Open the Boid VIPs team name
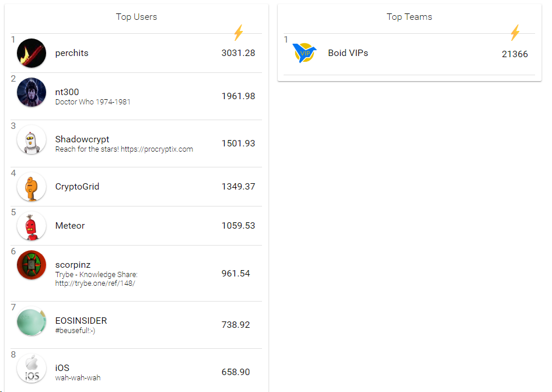Viewport: 552px width, 392px height. pyautogui.click(x=348, y=52)
